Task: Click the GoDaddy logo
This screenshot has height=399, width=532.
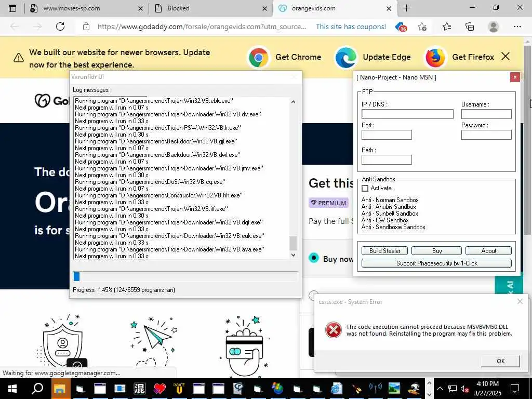Action: pos(52,100)
